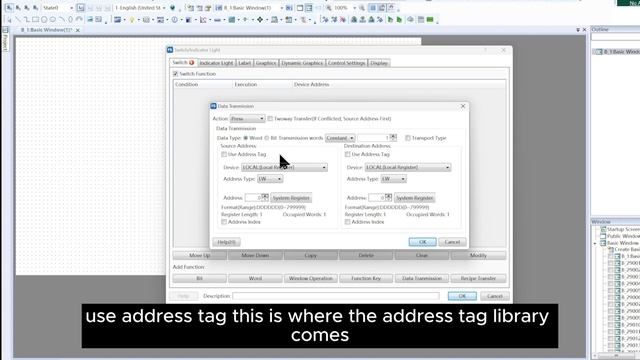
Task: Select the ellipse drawing tool
Action: 53,19
